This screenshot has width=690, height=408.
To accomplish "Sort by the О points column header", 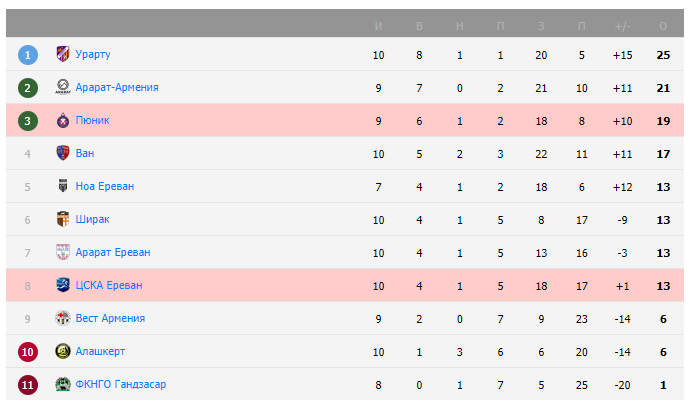I will (663, 23).
